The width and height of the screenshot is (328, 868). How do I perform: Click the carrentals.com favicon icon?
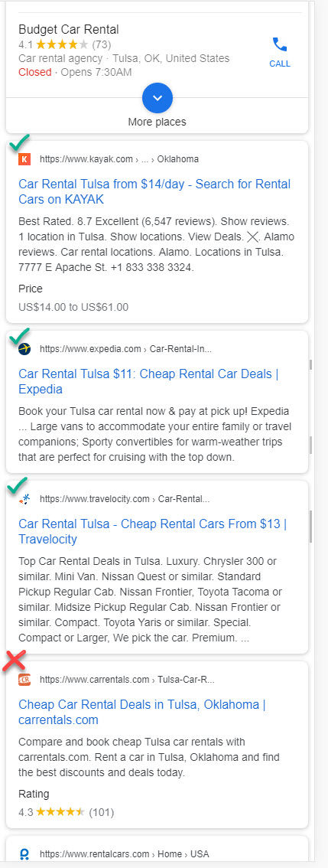pos(24,679)
